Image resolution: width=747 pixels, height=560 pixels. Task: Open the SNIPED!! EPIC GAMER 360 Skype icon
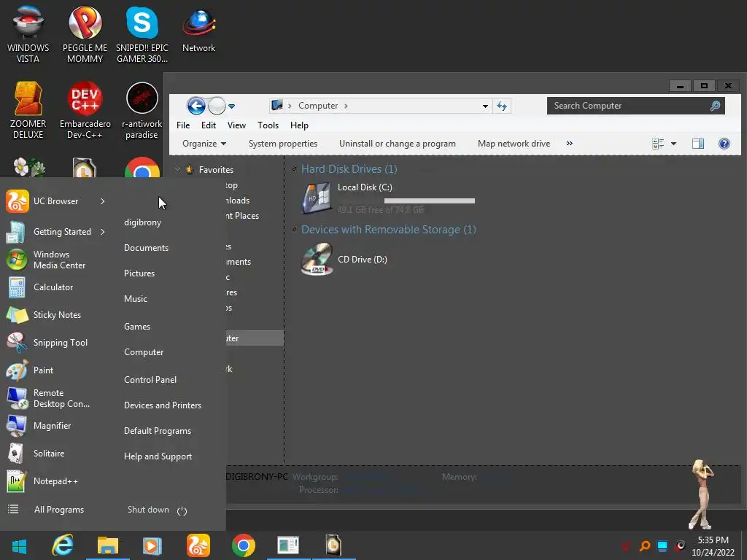[142, 34]
